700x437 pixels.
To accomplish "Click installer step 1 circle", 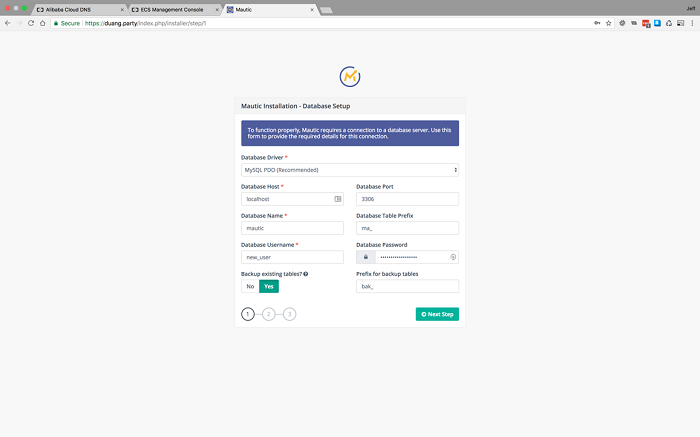I will pyautogui.click(x=248, y=314).
